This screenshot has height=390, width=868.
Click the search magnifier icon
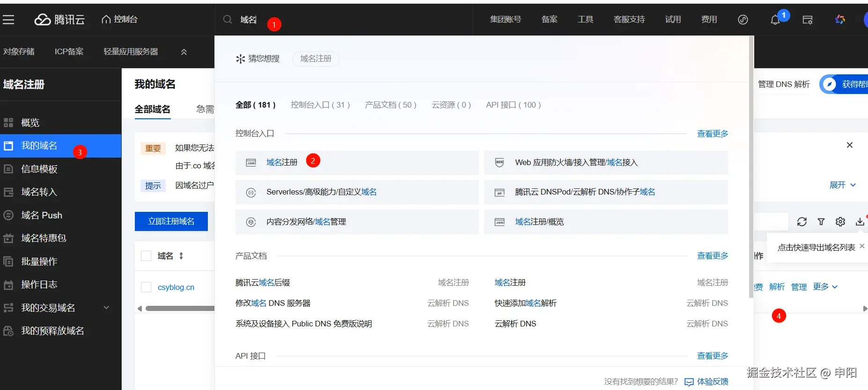point(228,20)
